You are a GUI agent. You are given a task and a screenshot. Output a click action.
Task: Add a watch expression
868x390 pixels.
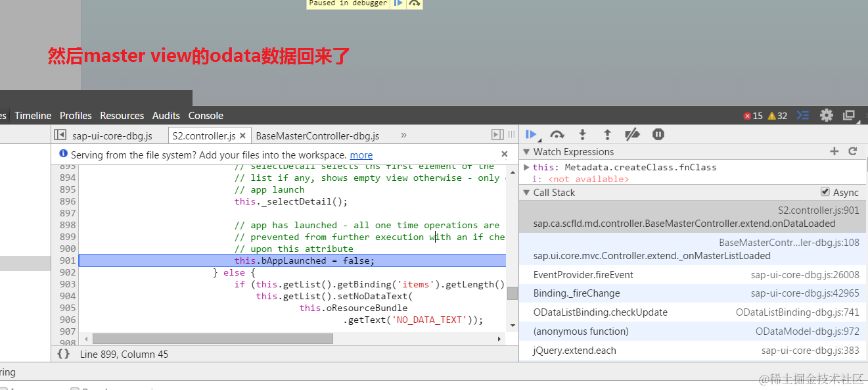pos(834,151)
